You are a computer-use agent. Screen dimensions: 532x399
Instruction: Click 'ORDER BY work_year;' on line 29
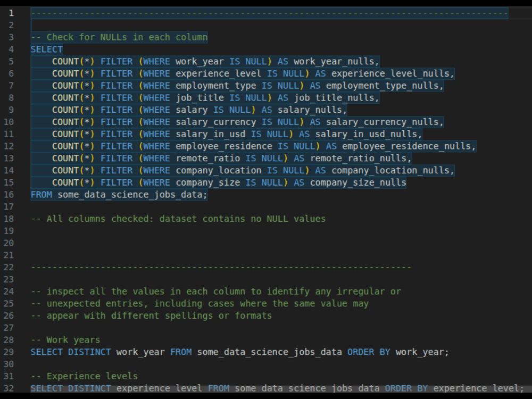coord(398,352)
